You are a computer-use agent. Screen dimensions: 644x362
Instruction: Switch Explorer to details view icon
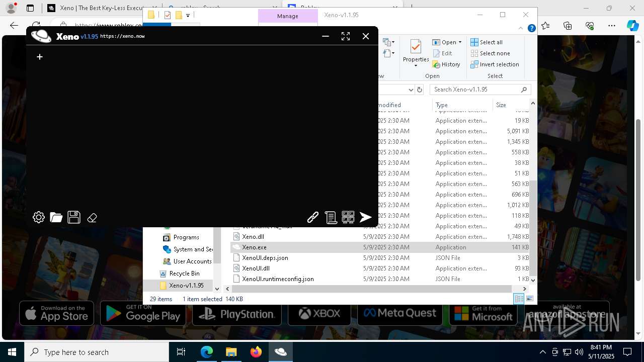tap(519, 299)
